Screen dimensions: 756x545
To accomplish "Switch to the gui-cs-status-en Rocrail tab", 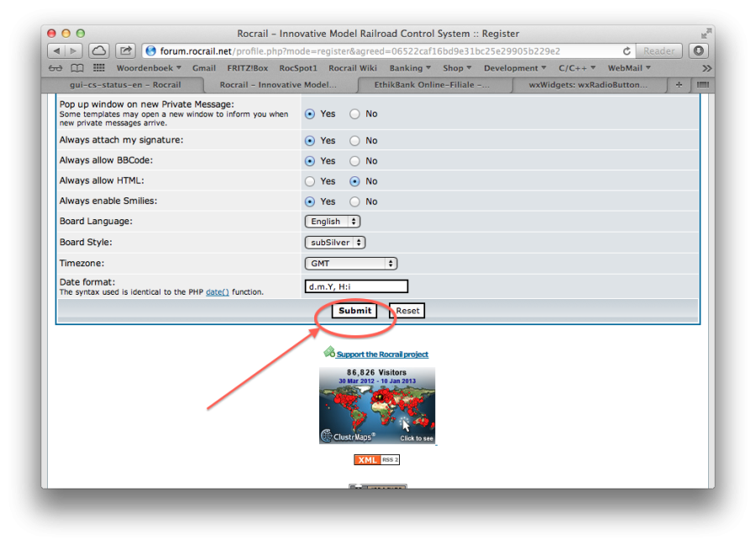I will pyautogui.click(x=124, y=85).
